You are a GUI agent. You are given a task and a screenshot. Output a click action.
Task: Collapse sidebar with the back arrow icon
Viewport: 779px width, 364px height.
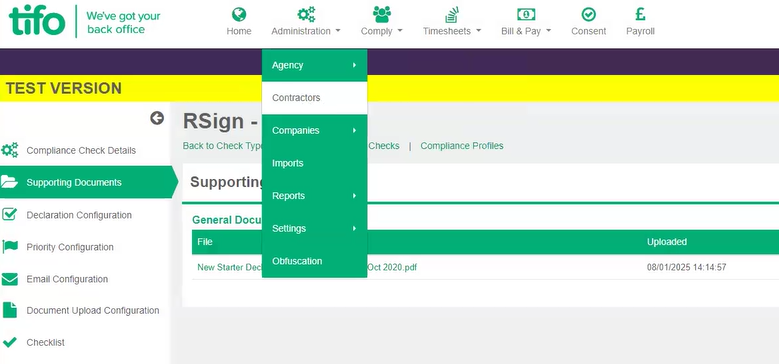tap(157, 118)
